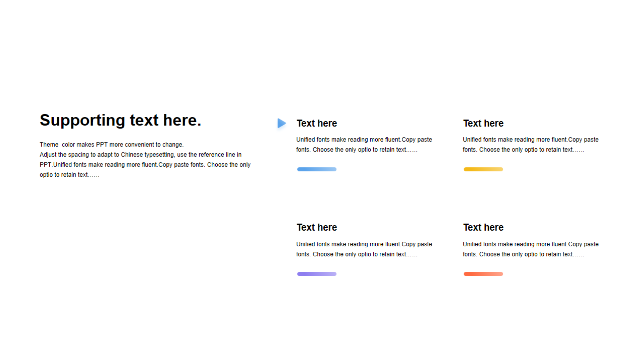Viewport: 644px width, 362px height.
Task: Click description text above the purple bar
Action: point(364,249)
